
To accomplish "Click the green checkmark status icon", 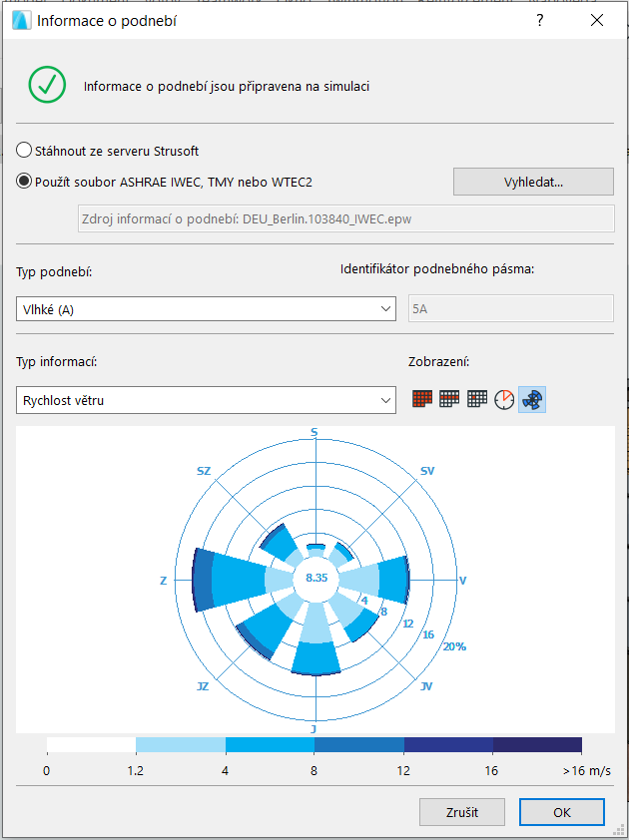I will pos(46,86).
